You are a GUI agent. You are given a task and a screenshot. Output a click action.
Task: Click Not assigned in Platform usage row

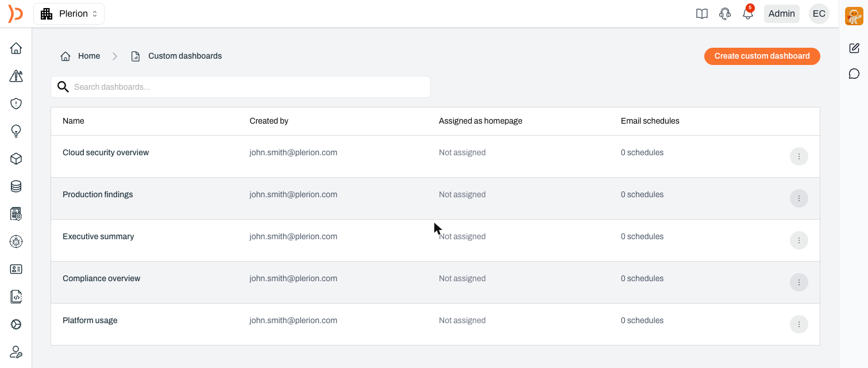click(x=462, y=320)
